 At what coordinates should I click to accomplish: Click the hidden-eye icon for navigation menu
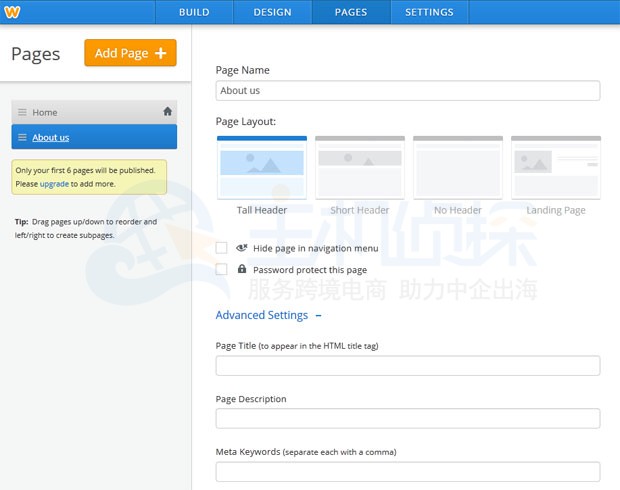[241, 248]
